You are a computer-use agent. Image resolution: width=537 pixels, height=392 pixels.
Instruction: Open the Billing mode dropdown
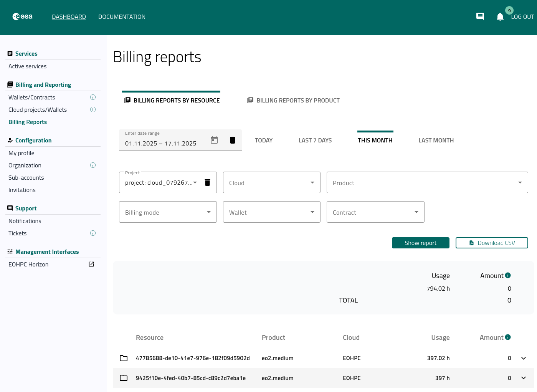pyautogui.click(x=168, y=212)
